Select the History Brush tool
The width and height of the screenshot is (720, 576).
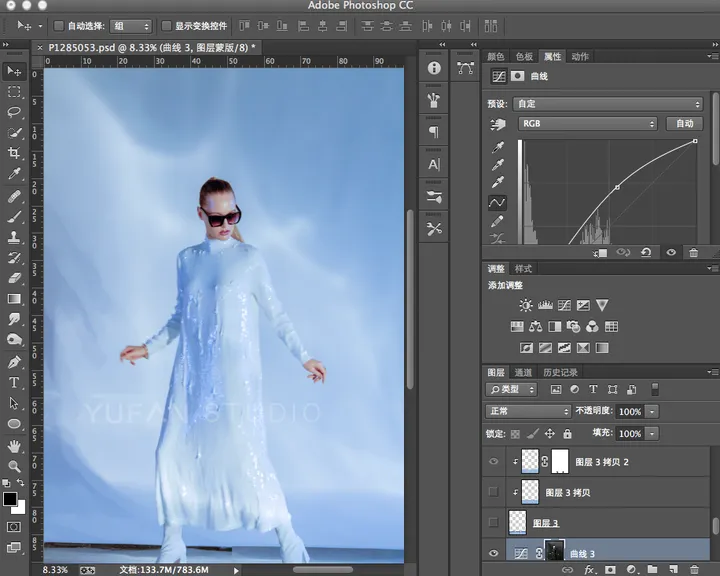pyautogui.click(x=14, y=258)
